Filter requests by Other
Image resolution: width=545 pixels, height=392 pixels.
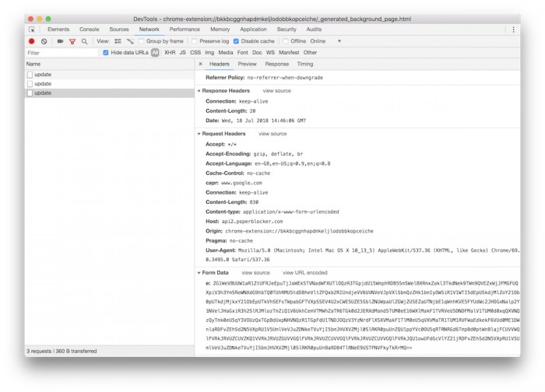click(310, 53)
